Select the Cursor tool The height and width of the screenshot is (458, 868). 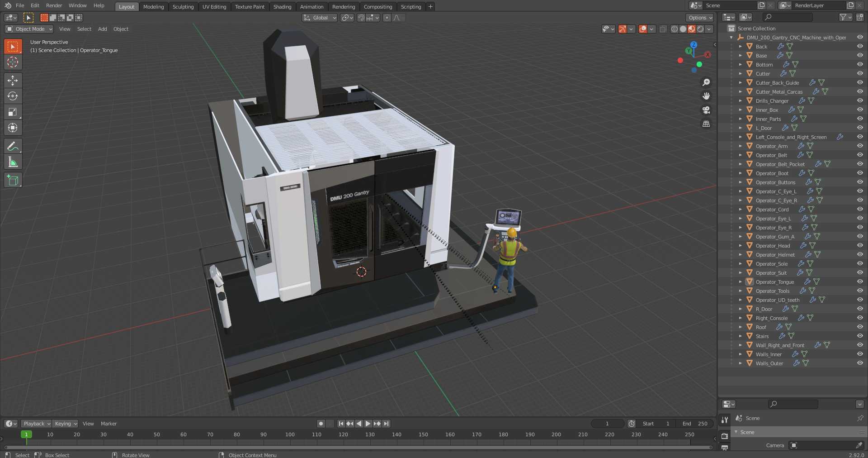(13, 62)
